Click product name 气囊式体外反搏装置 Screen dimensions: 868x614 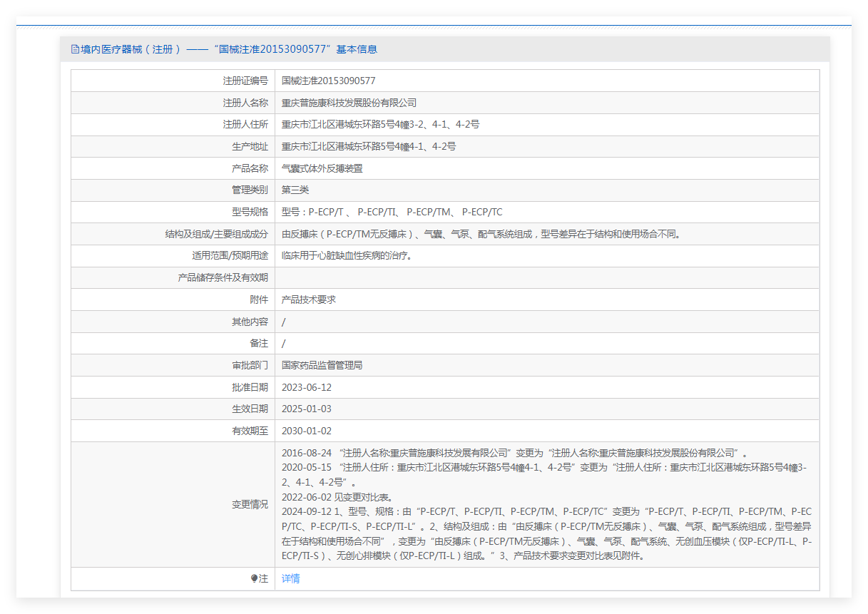(322, 169)
